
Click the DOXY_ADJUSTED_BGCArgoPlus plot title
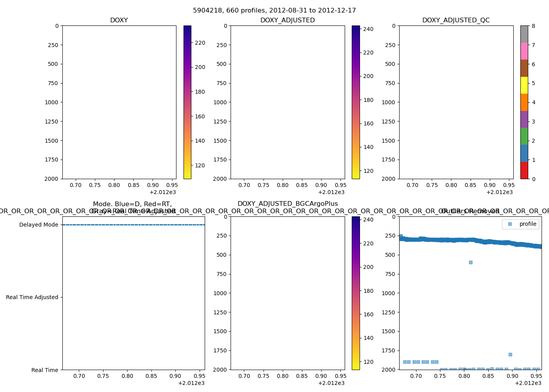coord(287,204)
